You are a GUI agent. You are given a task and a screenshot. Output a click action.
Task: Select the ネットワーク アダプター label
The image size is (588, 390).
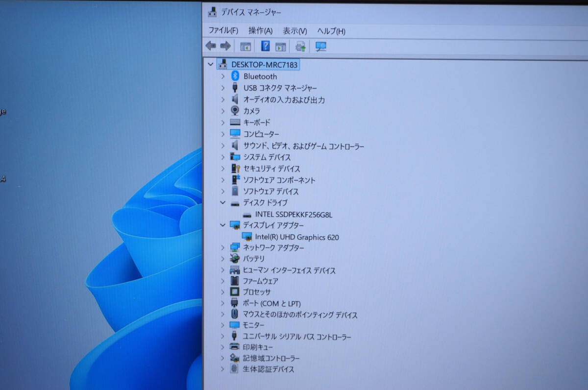pos(274,247)
